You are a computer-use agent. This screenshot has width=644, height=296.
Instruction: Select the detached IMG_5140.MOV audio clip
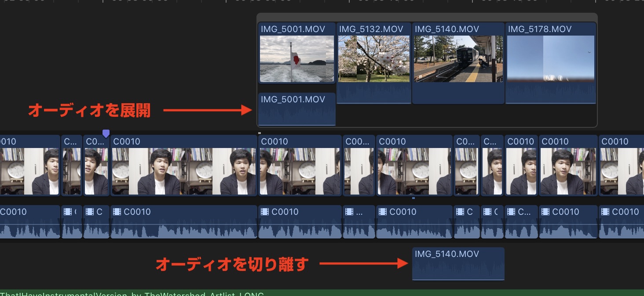(x=458, y=264)
